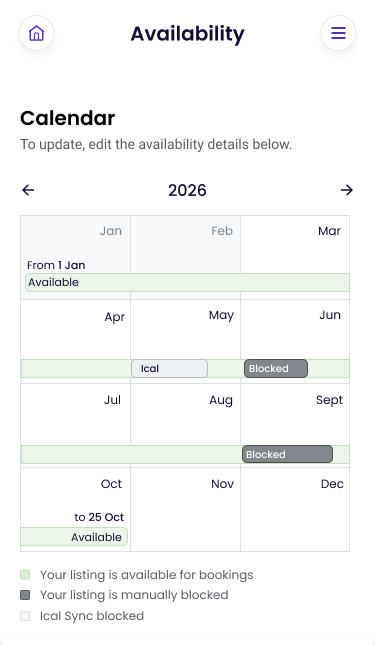Click the green availability legend swatch
Viewport: 375px width, 645px height.
[x=25, y=575]
